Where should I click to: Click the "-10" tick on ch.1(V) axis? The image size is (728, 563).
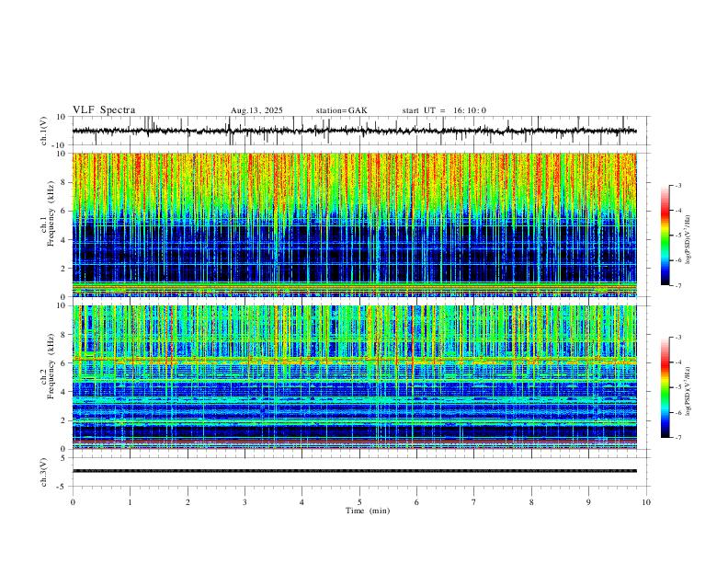point(60,145)
